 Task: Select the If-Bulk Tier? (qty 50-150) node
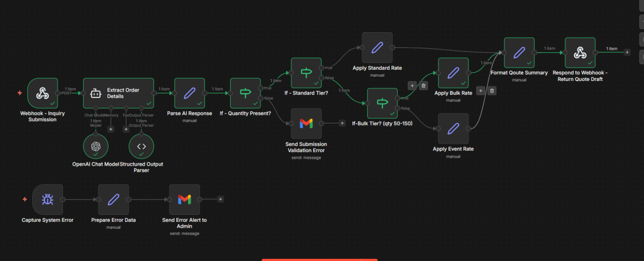click(x=382, y=103)
